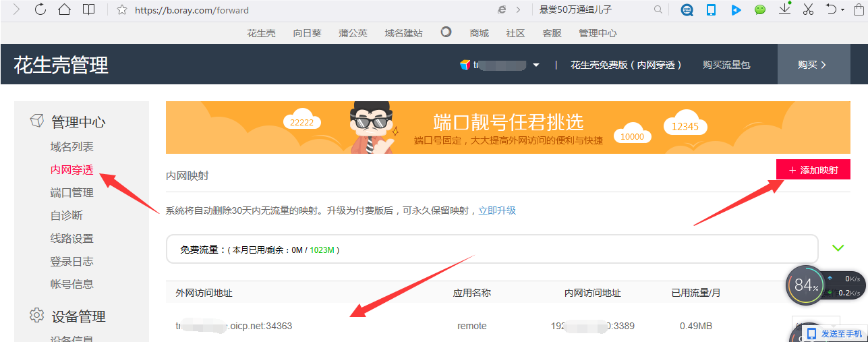This screenshot has width=868, height=342.
Task: Click the 应用名称 column header
Action: (472, 293)
